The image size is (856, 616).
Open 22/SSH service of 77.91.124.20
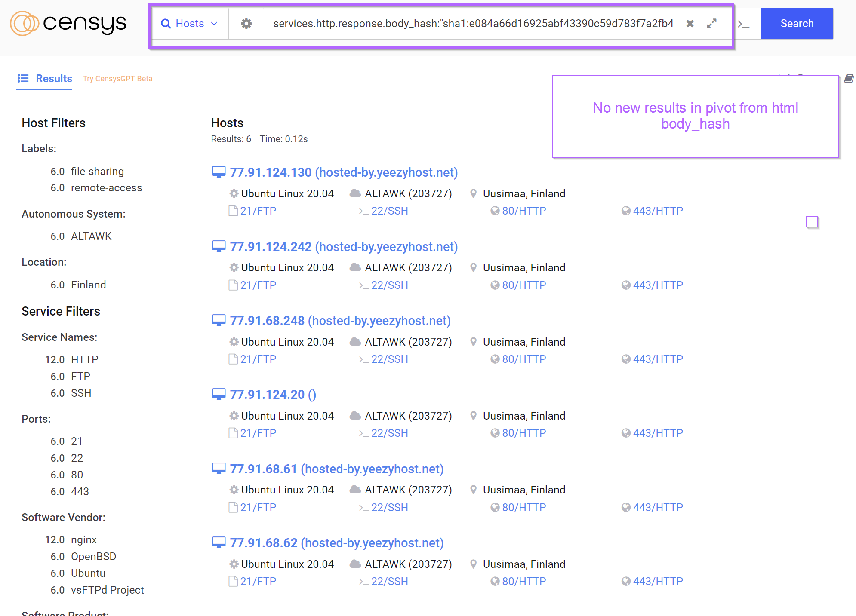(389, 433)
